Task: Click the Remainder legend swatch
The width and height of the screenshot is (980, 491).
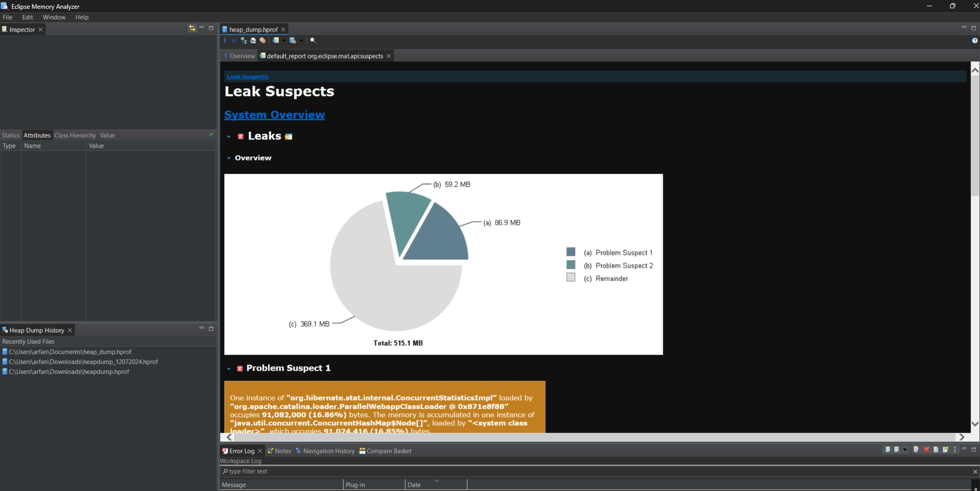Action: 570,277
